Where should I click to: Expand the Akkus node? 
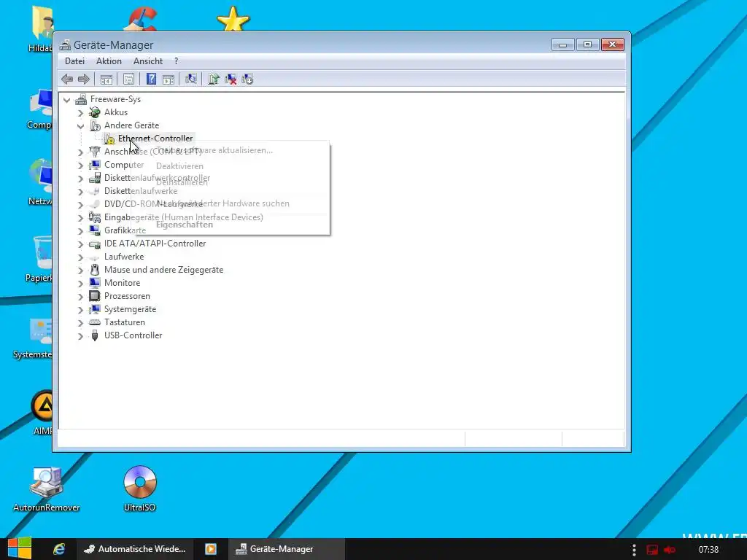point(80,113)
